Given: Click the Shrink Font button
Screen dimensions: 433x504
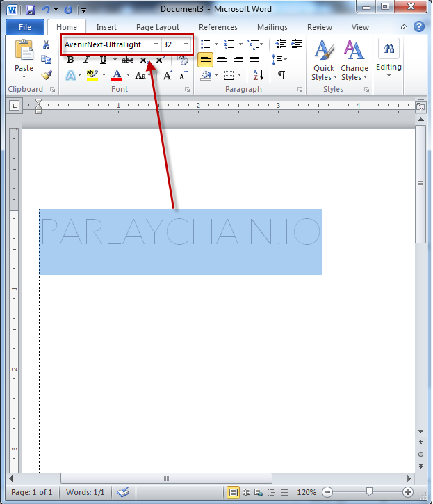Looking at the screenshot, I should (183, 76).
